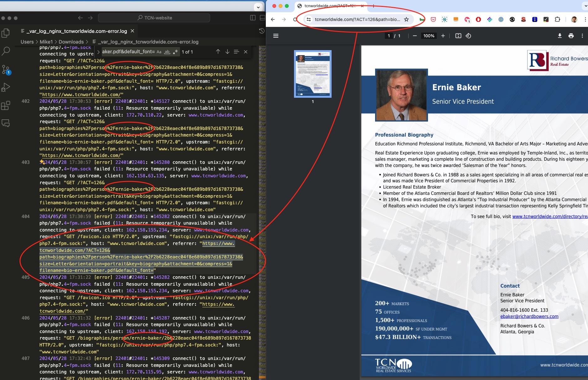Select the page 1 thumbnail in PDF sidebar
This screenshot has height=380, width=588.
coord(313,74)
